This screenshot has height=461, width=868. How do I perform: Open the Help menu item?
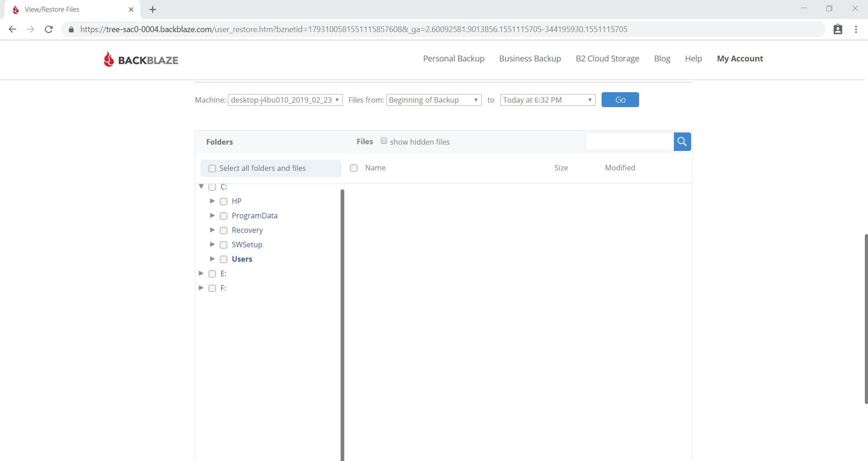tap(693, 59)
